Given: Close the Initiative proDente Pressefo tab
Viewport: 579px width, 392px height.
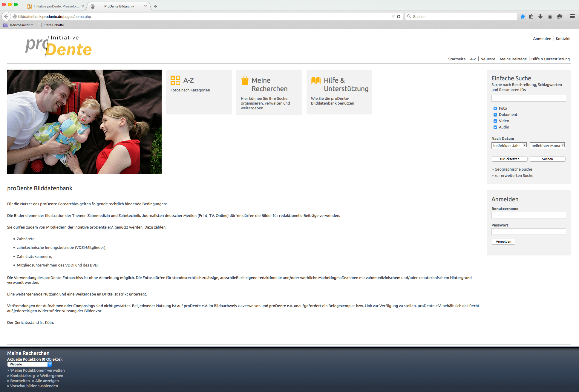Looking at the screenshot, I should (x=83, y=6).
